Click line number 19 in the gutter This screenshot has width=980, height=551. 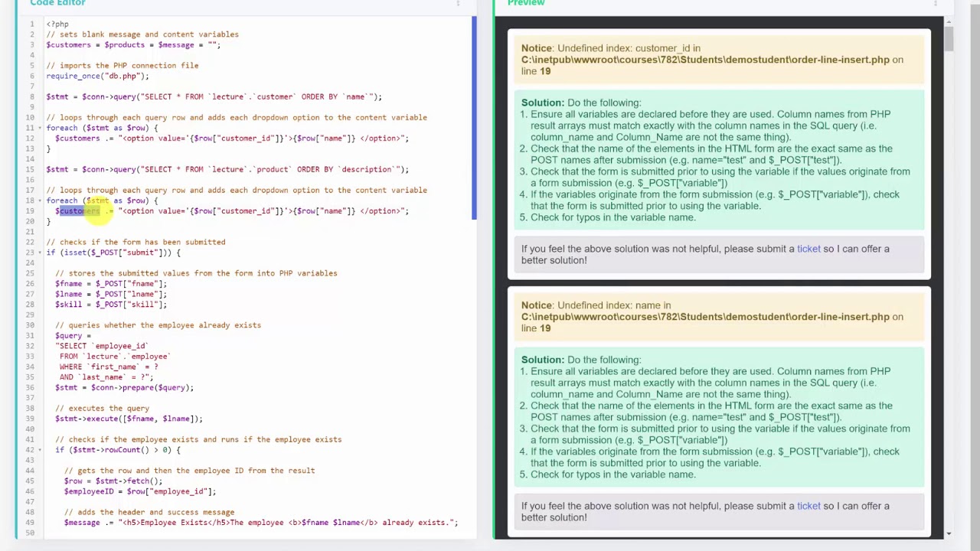pyautogui.click(x=30, y=211)
